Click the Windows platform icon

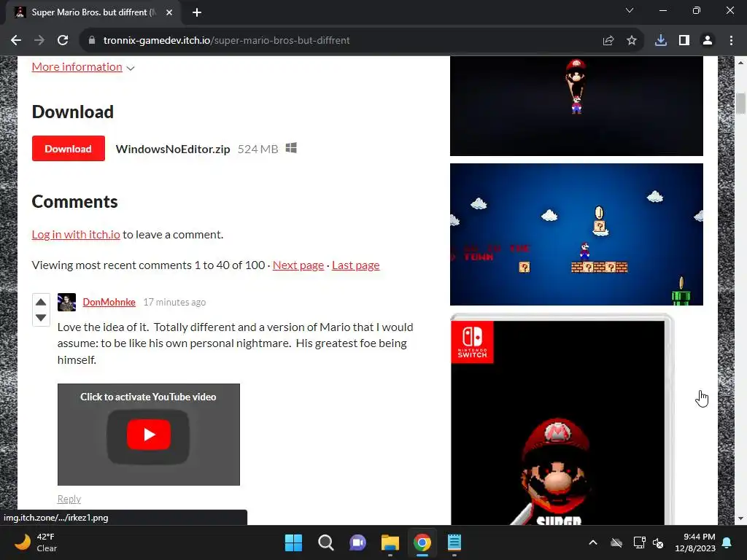[291, 148]
